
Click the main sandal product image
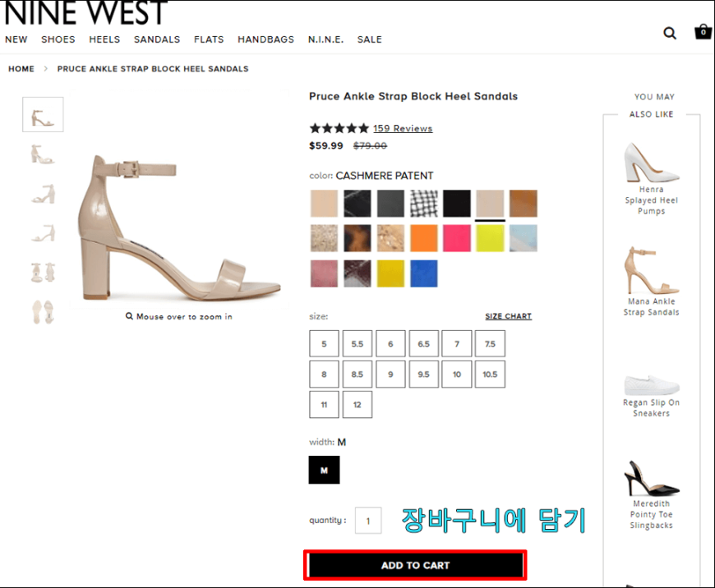(x=180, y=228)
